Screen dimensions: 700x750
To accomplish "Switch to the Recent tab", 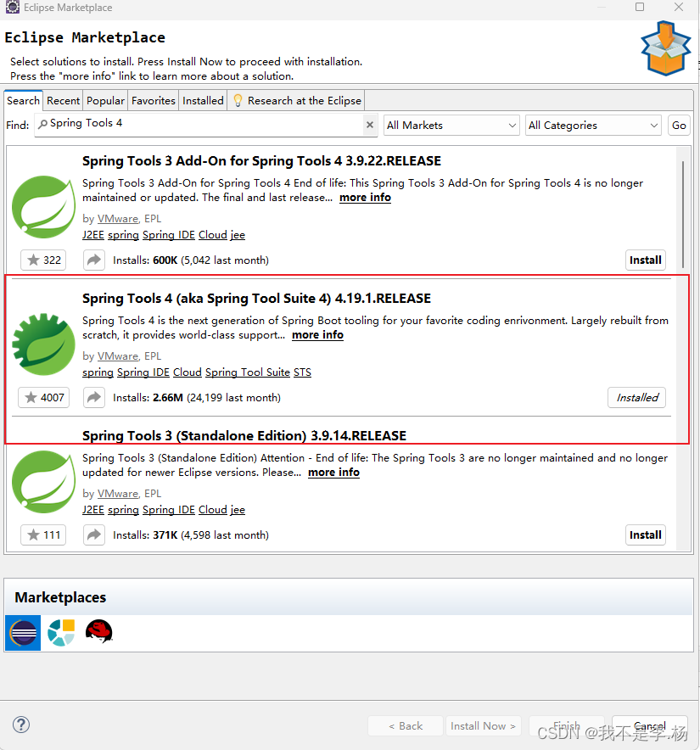I will [63, 101].
